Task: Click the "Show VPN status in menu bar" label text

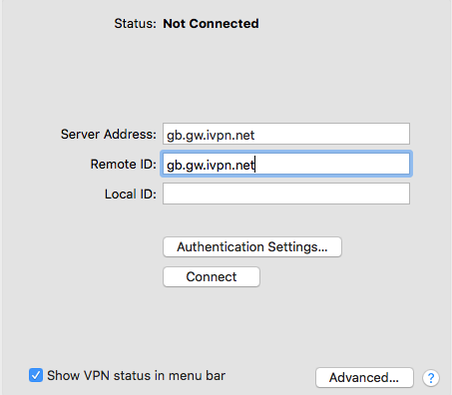Action: coord(136,375)
